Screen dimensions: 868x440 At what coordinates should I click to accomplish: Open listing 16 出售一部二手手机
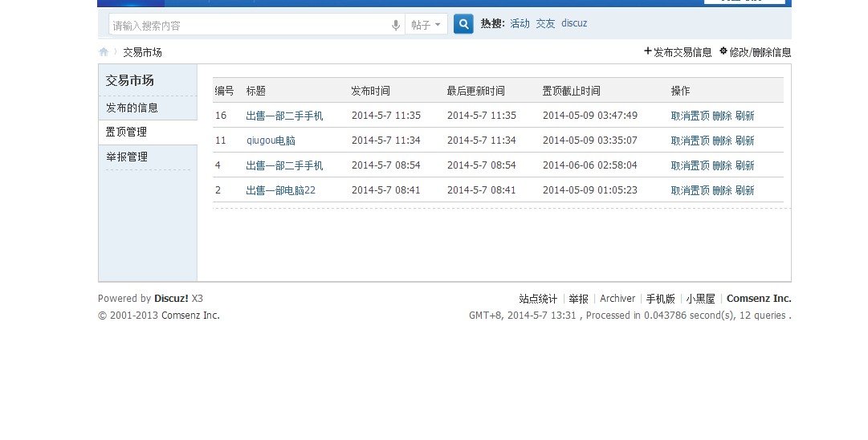coord(284,116)
